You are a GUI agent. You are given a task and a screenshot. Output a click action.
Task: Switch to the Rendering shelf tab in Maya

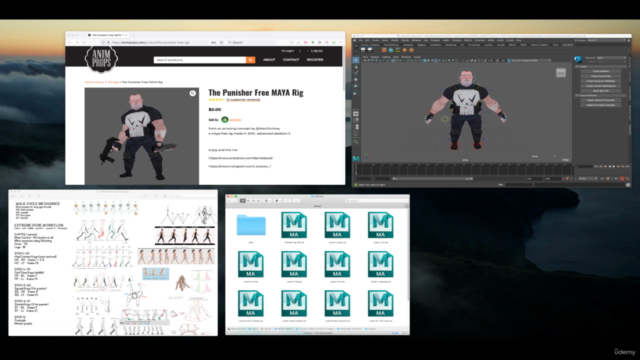pyautogui.click(x=451, y=45)
